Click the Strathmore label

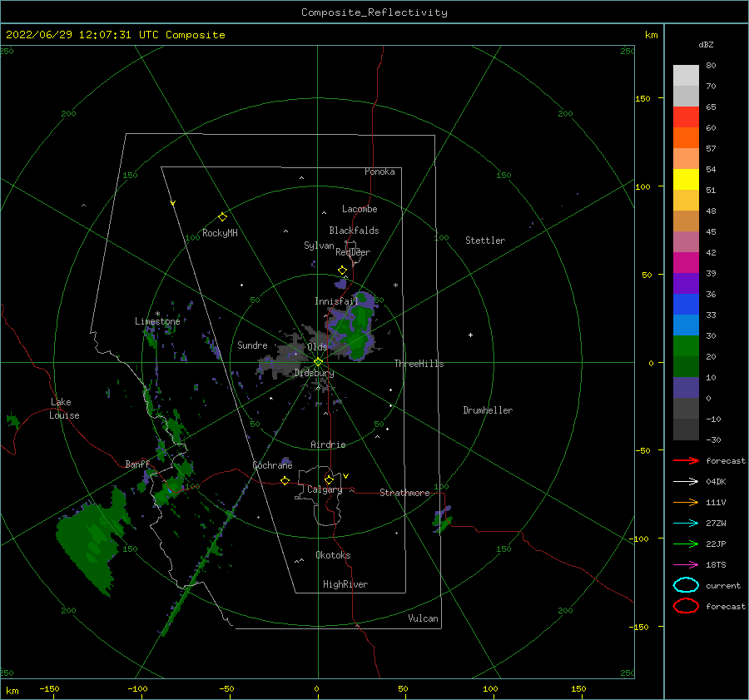(404, 493)
